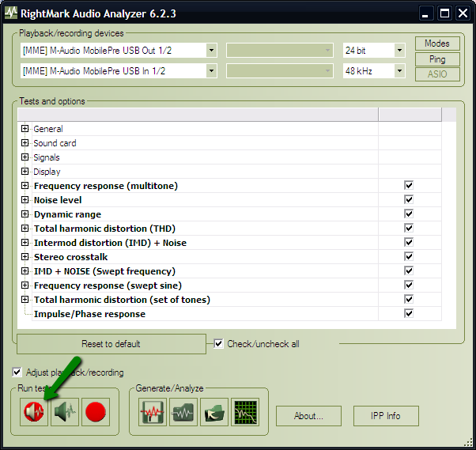The height and width of the screenshot is (450, 476).
Task: Open the recording device dropdown (USB In 1/2)
Action: point(211,71)
